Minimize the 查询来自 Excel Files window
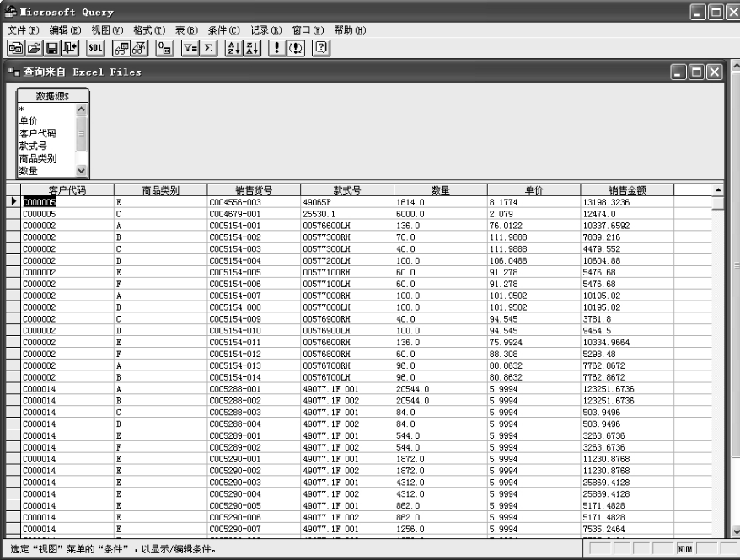Image resolution: width=740 pixels, height=560 pixels. point(678,72)
